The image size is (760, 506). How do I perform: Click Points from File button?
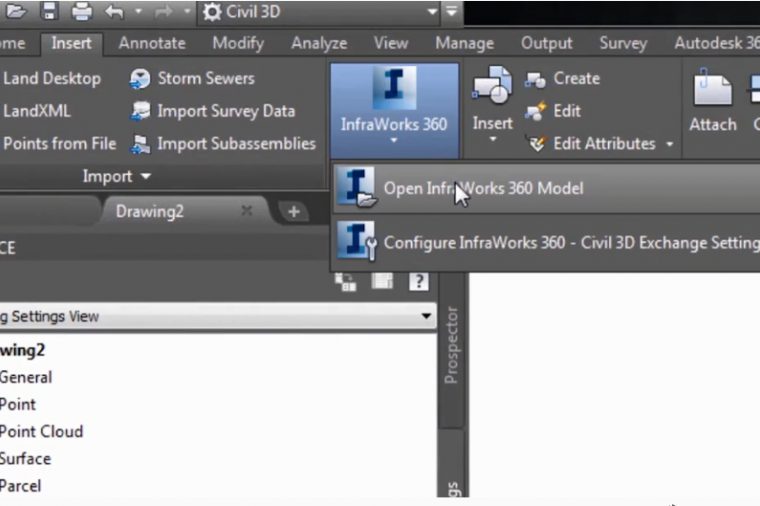pyautogui.click(x=58, y=143)
